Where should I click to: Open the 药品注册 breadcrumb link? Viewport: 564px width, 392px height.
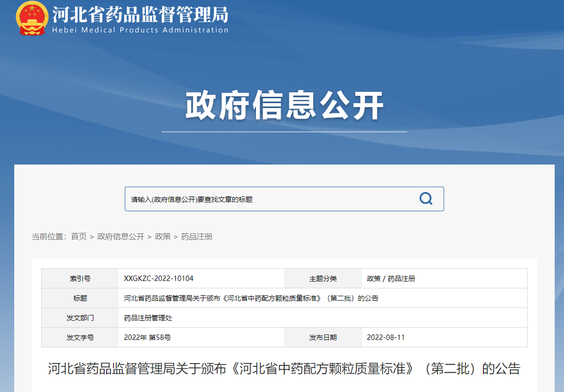(197, 237)
